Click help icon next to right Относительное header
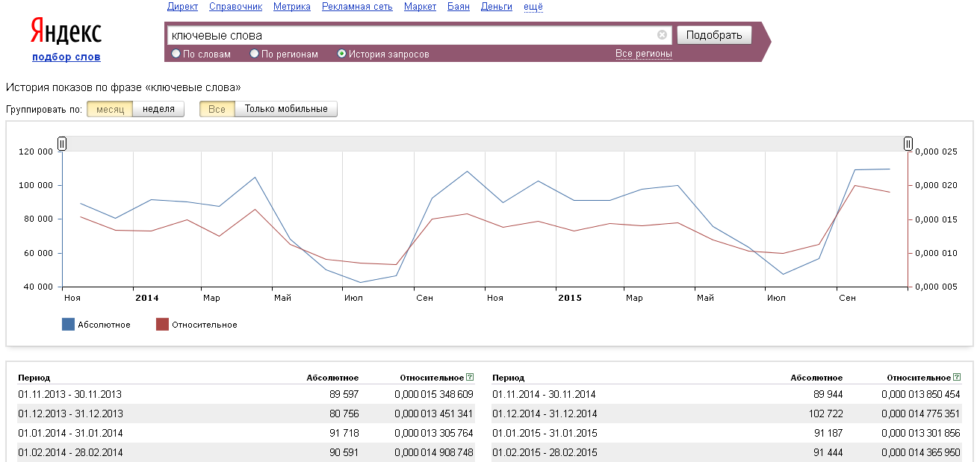 coord(957,378)
